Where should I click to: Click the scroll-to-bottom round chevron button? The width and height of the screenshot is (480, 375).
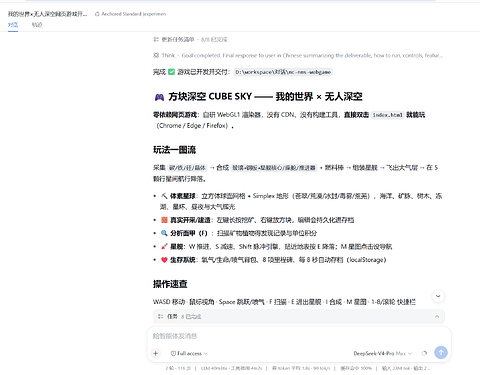pos(438,296)
